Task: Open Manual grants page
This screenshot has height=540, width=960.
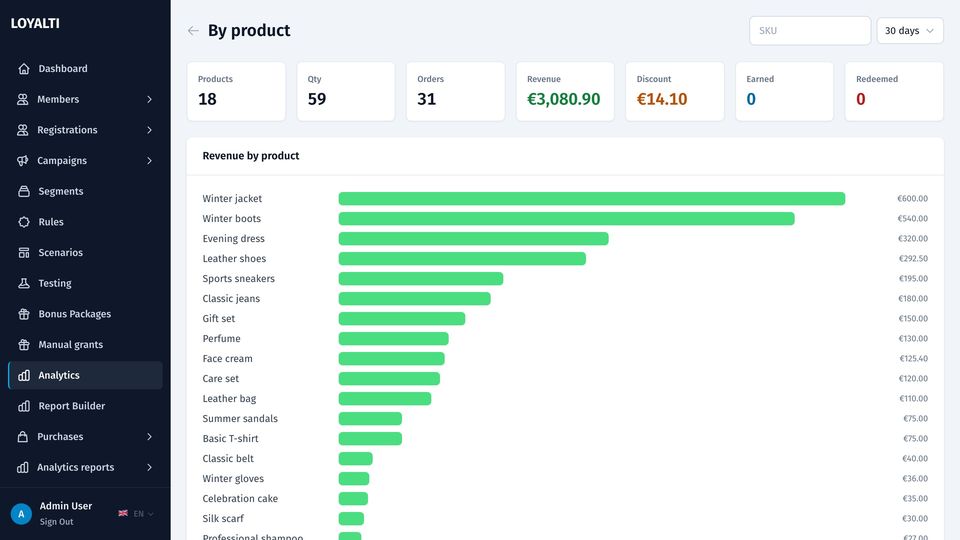Action: pos(85,344)
